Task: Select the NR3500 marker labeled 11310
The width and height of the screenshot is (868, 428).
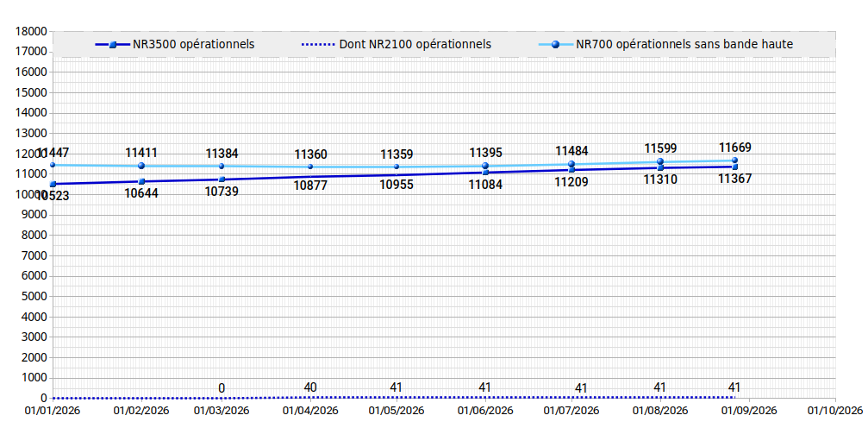Action: tap(660, 167)
